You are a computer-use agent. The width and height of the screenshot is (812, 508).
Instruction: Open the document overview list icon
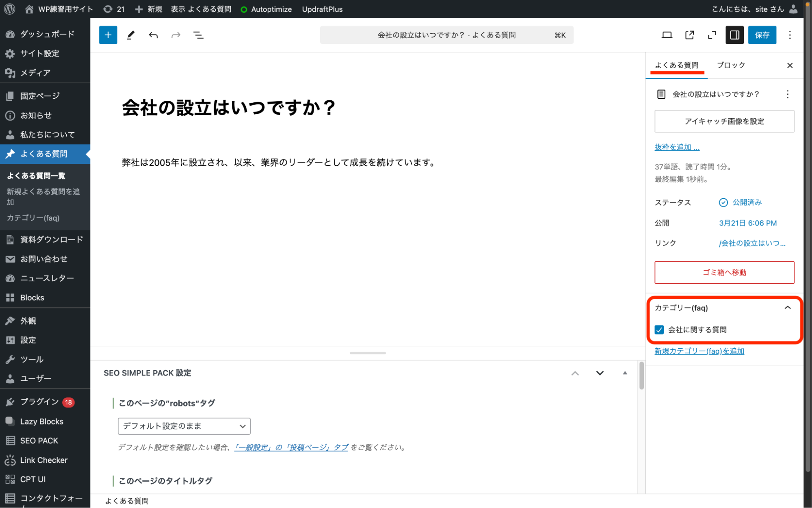[198, 35]
